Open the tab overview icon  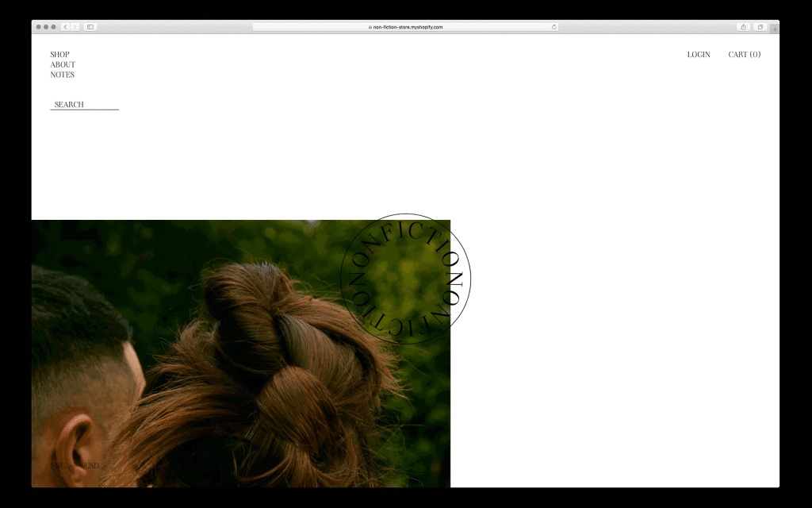tap(760, 26)
